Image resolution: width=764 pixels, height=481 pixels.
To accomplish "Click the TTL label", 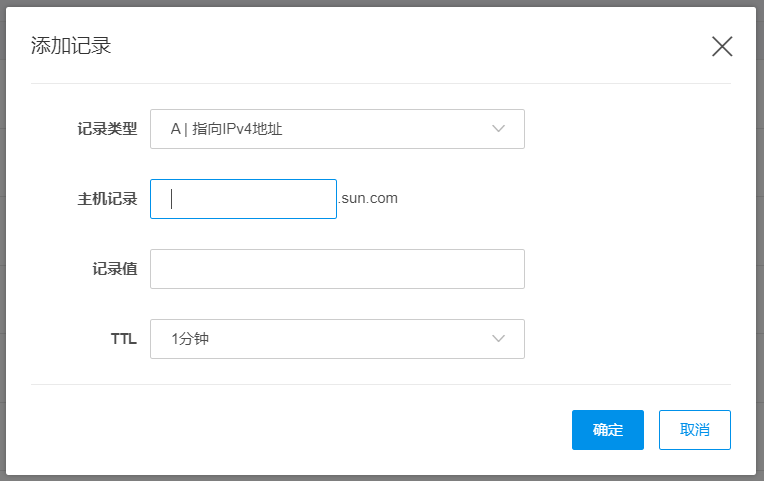I will pos(123,339).
